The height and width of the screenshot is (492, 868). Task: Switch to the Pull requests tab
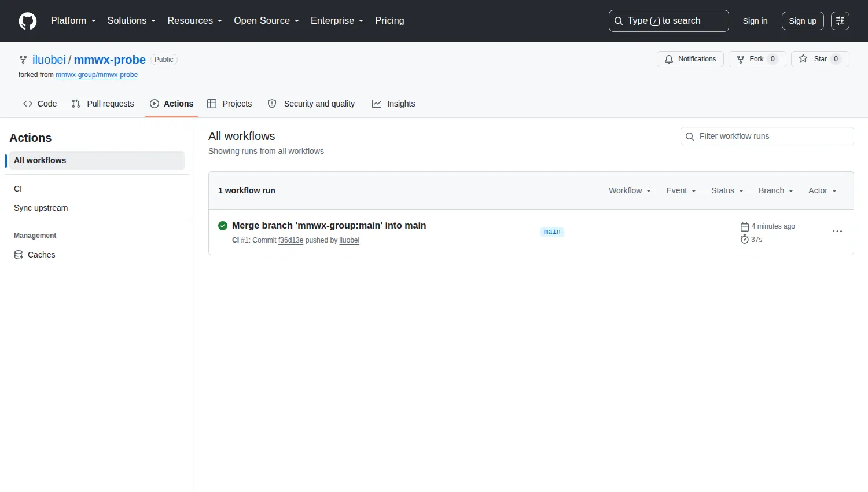pos(102,104)
